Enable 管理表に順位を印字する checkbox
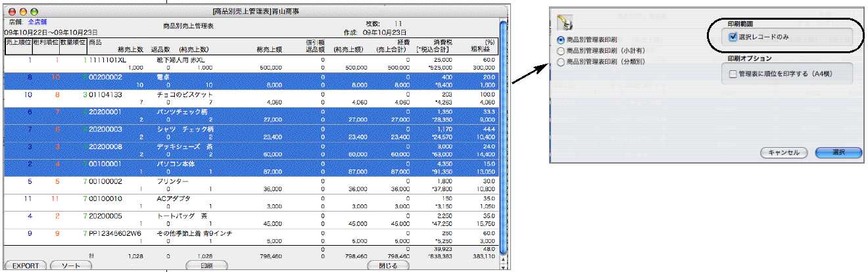Image resolution: width=868 pixels, height=272 pixels. click(733, 74)
